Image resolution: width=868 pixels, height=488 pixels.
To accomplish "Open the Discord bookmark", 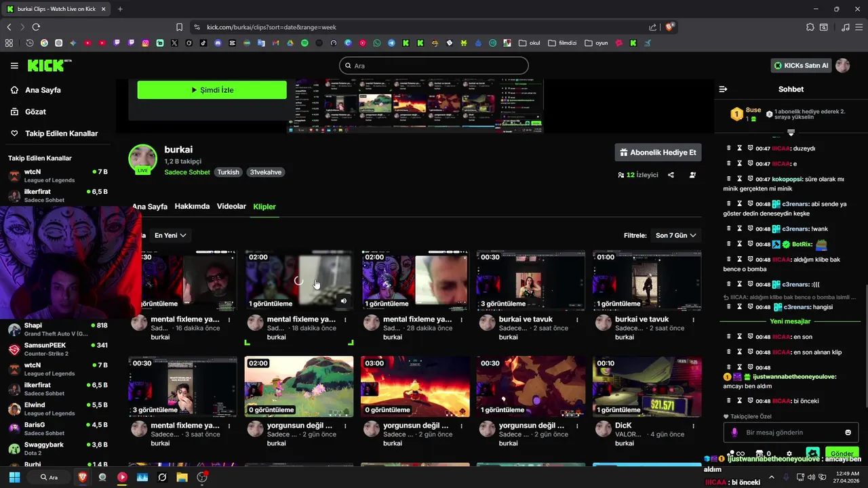I will 218,43.
